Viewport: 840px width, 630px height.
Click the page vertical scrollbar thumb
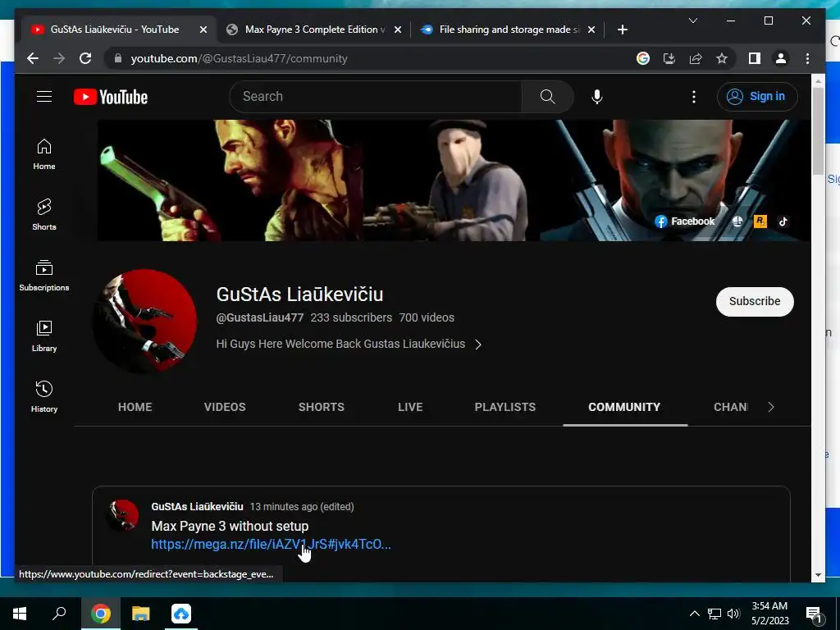pyautogui.click(x=818, y=130)
